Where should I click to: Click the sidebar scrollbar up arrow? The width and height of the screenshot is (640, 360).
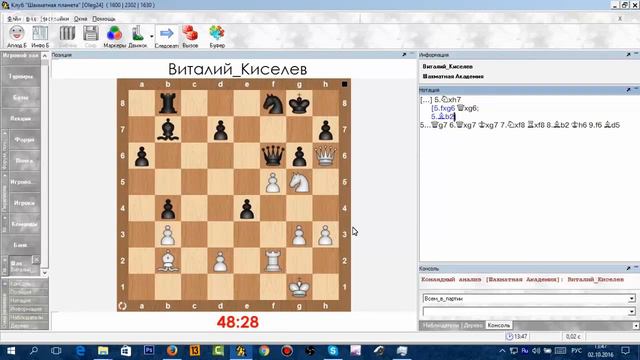44,56
